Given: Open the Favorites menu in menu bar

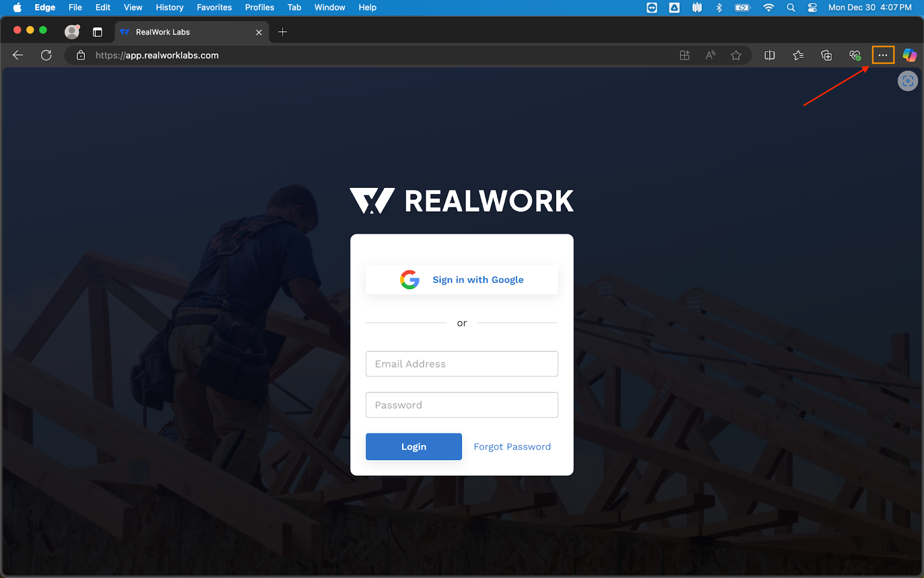Looking at the screenshot, I should click(x=214, y=8).
